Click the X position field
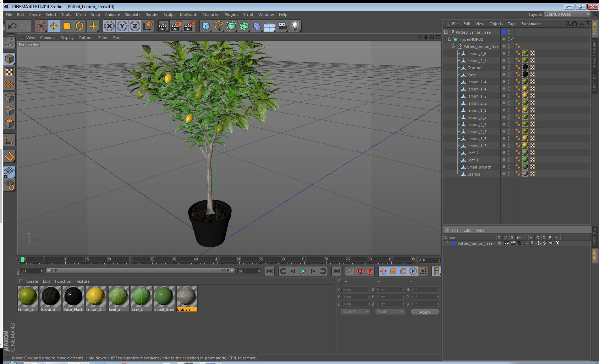The image size is (599, 364). pyautogui.click(x=356, y=290)
